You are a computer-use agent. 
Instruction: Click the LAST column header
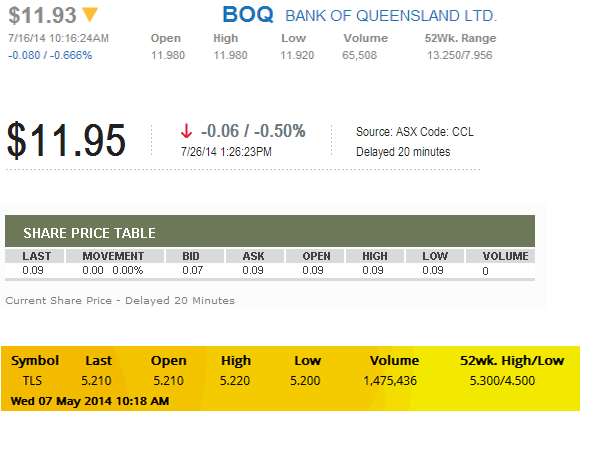36,256
